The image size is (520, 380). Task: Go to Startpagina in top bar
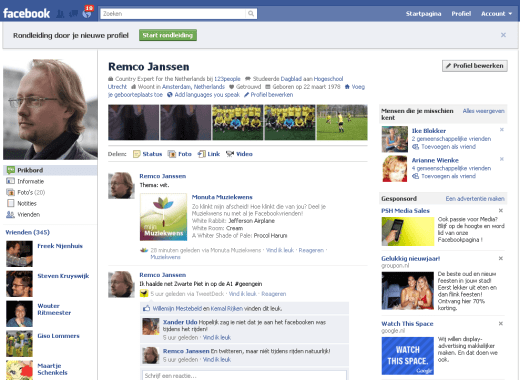tap(423, 14)
